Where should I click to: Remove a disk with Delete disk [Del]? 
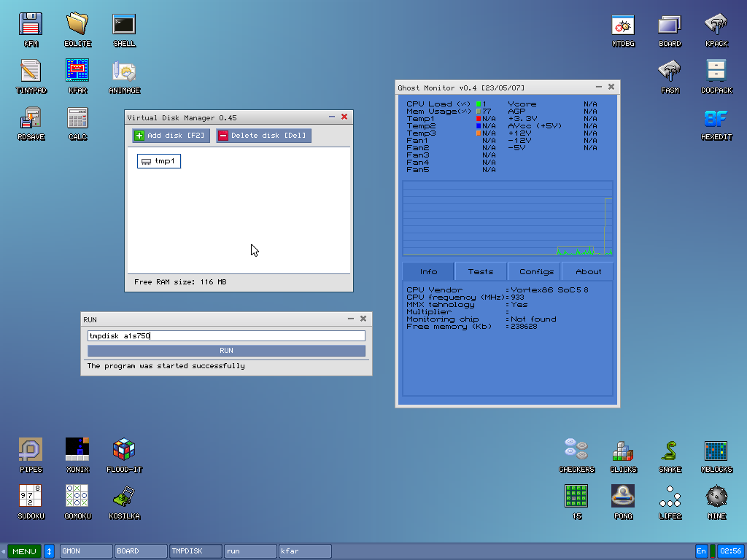coord(263,135)
